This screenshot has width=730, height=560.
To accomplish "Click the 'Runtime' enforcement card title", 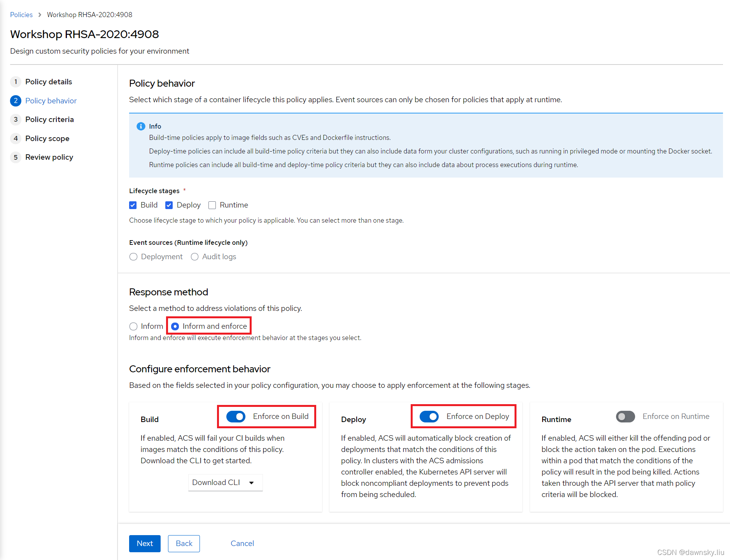I will (556, 419).
